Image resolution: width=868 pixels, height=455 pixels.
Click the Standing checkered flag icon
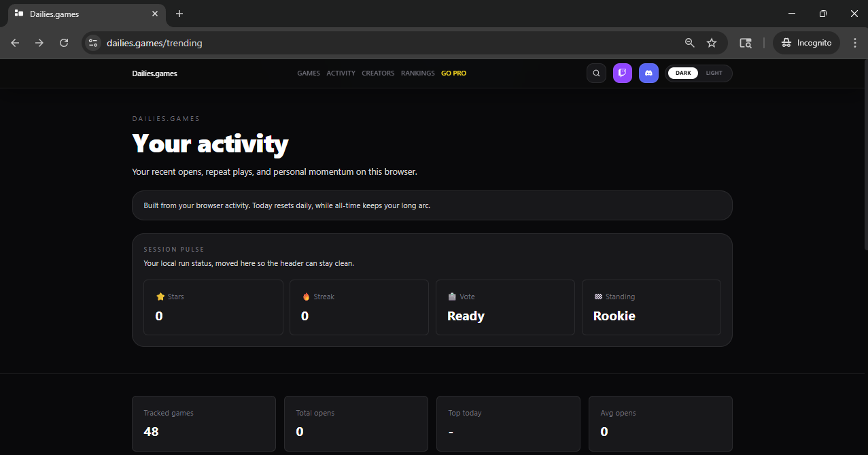pos(598,297)
